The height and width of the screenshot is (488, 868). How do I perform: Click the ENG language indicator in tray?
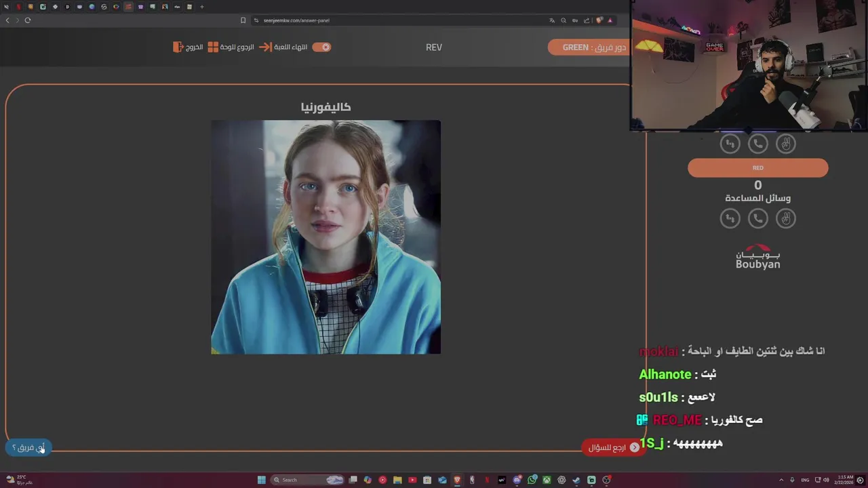pos(806,480)
